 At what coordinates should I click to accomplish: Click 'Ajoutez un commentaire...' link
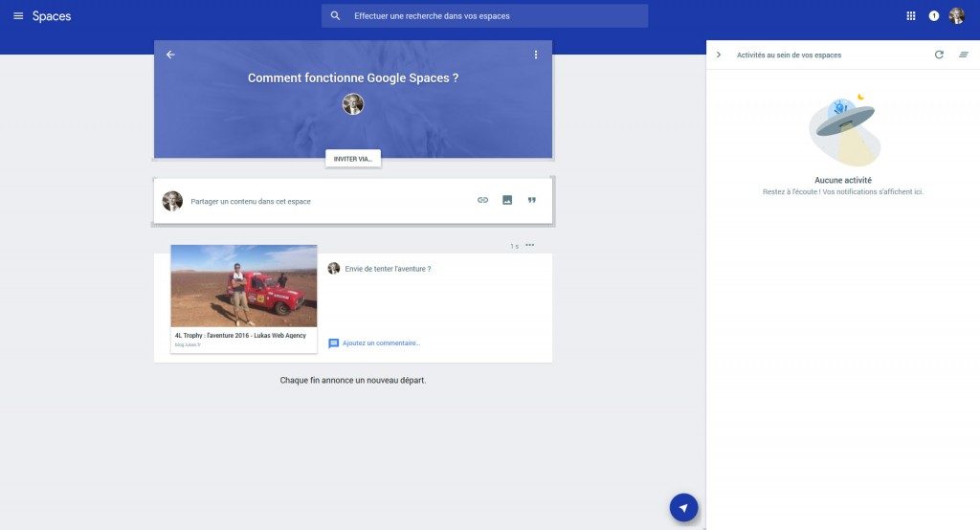[x=381, y=343]
